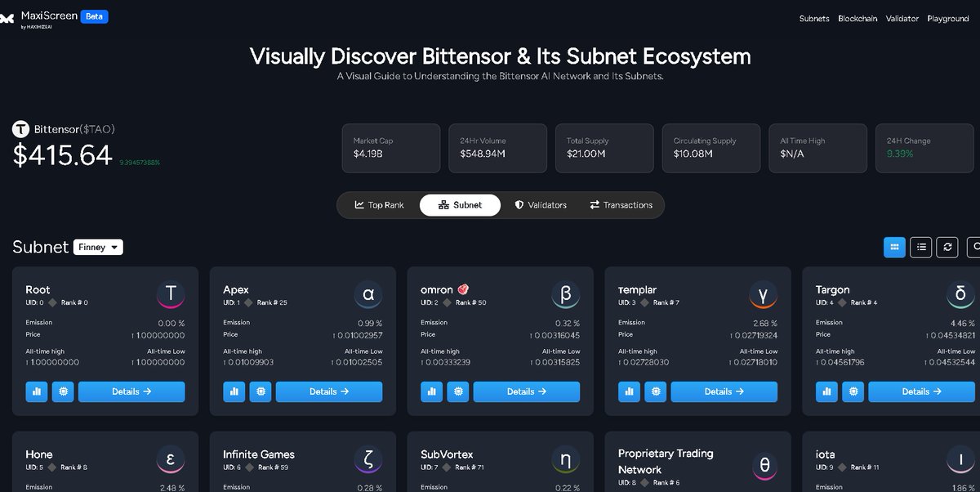Open Subnets in top navigation
Screen dimensions: 980x492
(x=814, y=18)
